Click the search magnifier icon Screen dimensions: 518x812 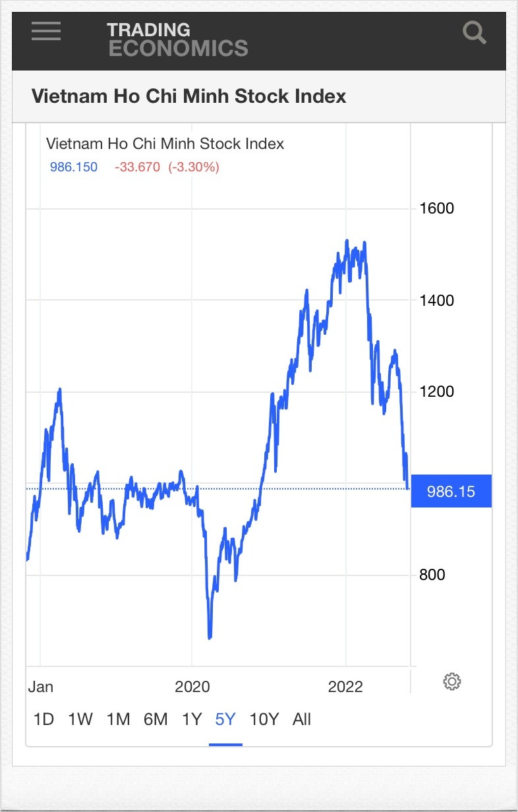[x=474, y=31]
